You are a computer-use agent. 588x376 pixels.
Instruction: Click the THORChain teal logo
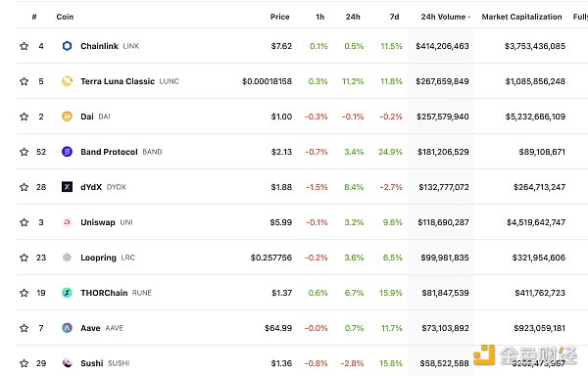tap(67, 293)
